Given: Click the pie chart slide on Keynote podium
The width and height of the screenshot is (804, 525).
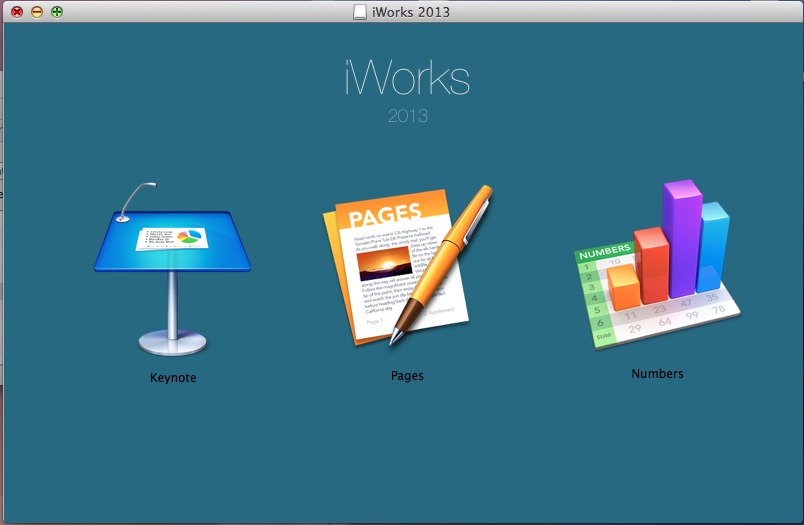Looking at the screenshot, I should pyautogui.click(x=171, y=239).
